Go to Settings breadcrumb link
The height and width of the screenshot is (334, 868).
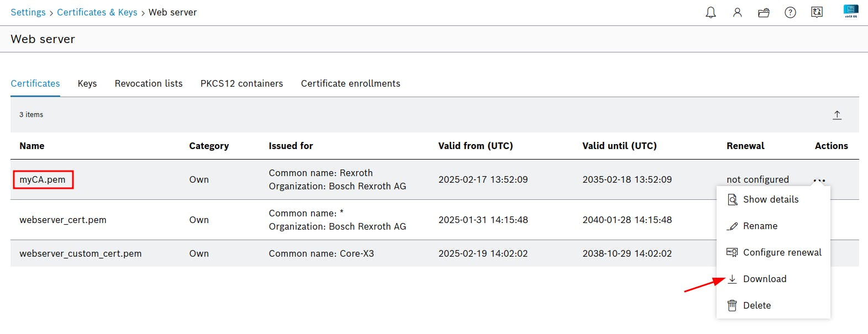coord(28,12)
